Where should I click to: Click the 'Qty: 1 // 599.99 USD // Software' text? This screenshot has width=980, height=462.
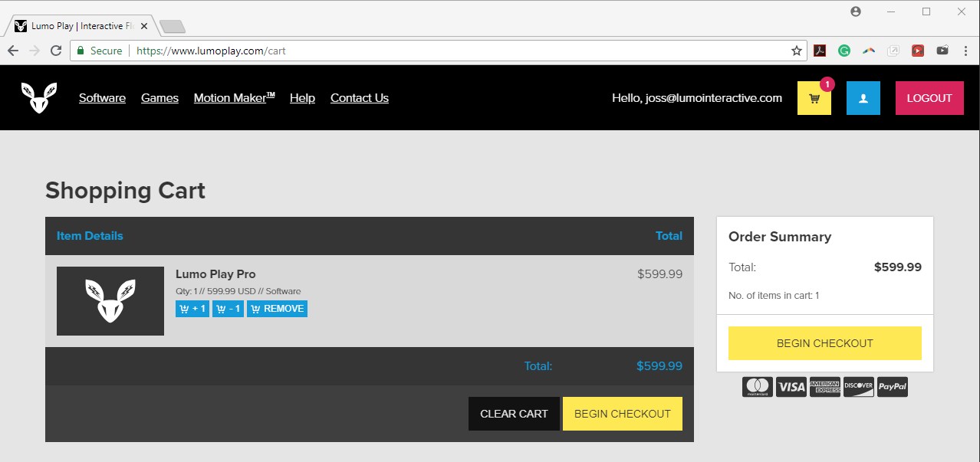pos(238,291)
